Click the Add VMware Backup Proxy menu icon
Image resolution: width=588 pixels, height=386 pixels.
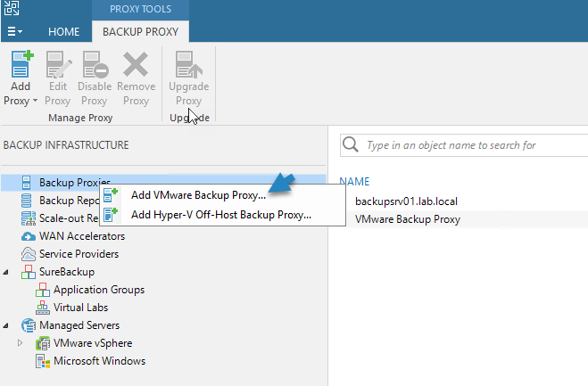111,195
